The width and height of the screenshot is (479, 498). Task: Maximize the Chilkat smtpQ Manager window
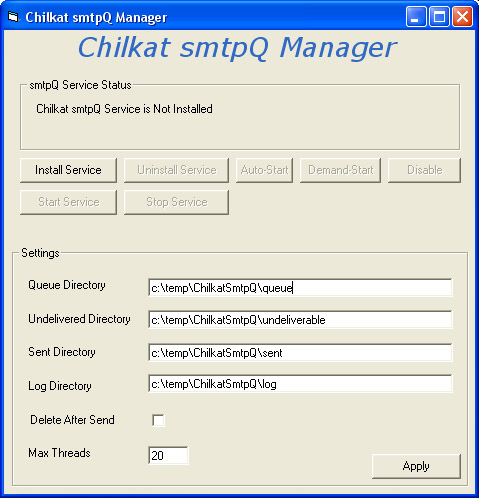click(439, 16)
